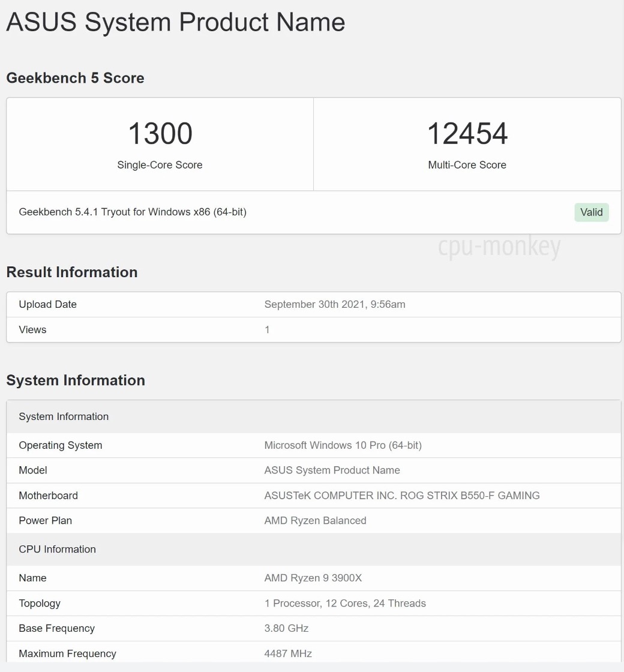Click the bold "System Information" section heading
The width and height of the screenshot is (624, 672).
pyautogui.click(x=76, y=380)
